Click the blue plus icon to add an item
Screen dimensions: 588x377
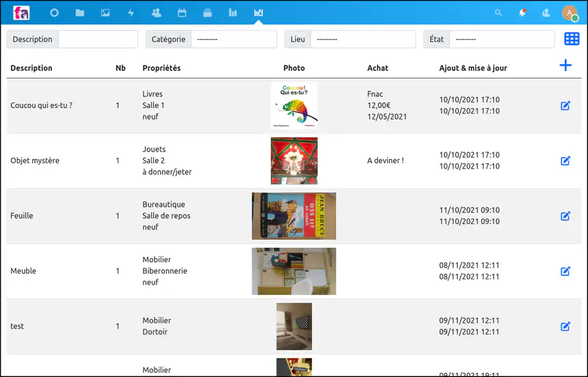[x=565, y=66]
